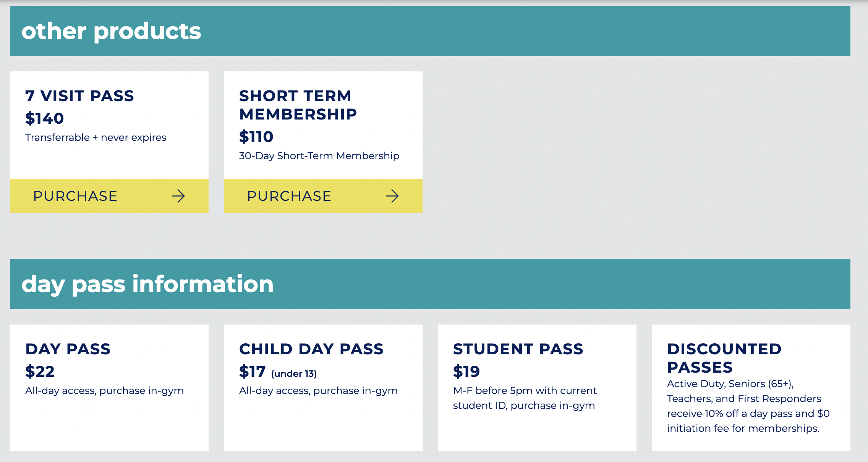
Task: Purchase the 7 Visit Pass
Action: coord(109,196)
